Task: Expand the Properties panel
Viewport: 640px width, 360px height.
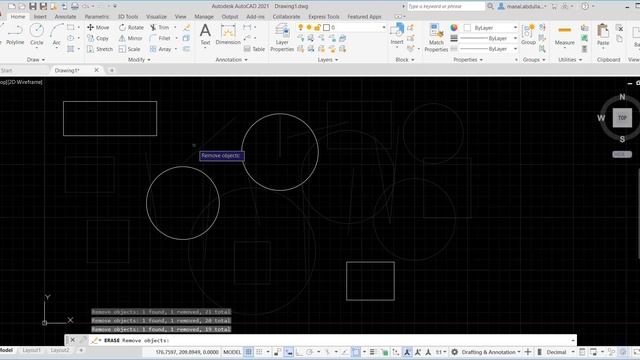Action: coord(468,60)
